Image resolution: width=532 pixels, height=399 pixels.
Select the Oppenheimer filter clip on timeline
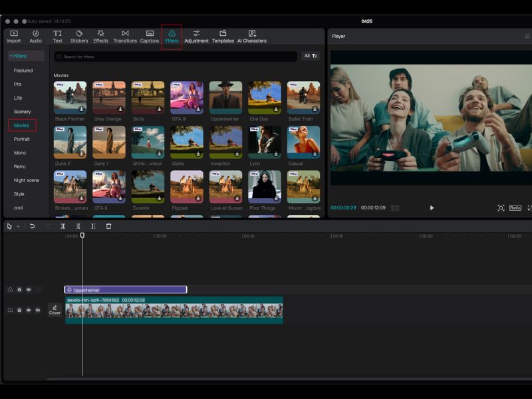126,290
